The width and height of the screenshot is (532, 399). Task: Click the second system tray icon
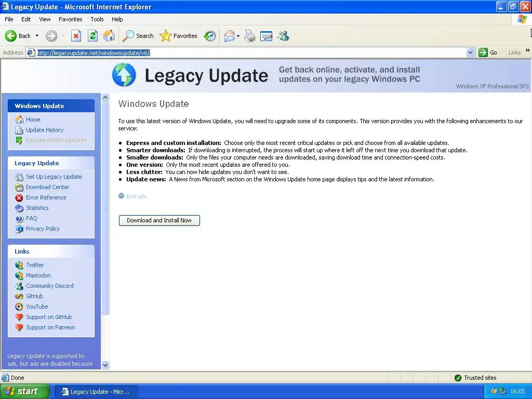pos(502,391)
